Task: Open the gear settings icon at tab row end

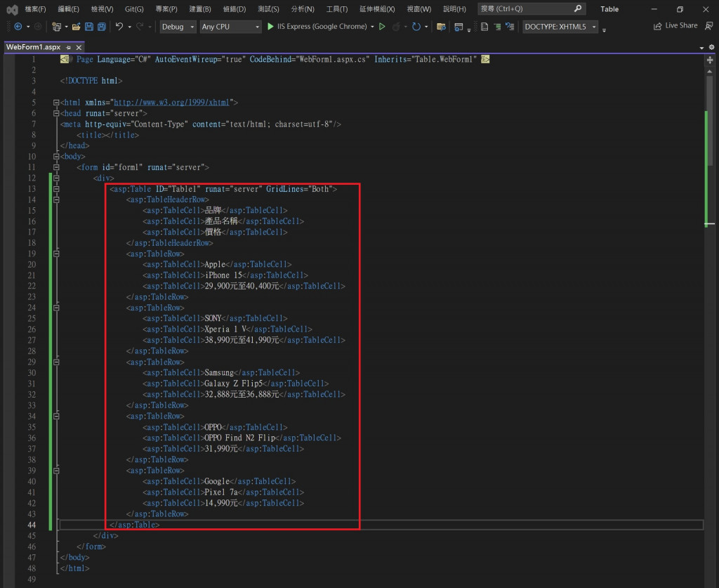Action: click(711, 47)
